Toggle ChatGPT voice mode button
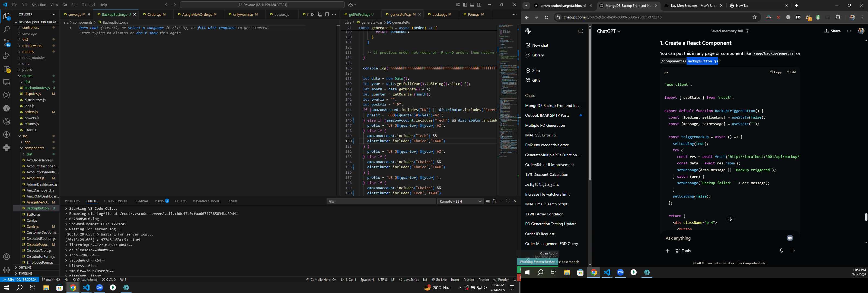The width and height of the screenshot is (868, 293). 793,250
